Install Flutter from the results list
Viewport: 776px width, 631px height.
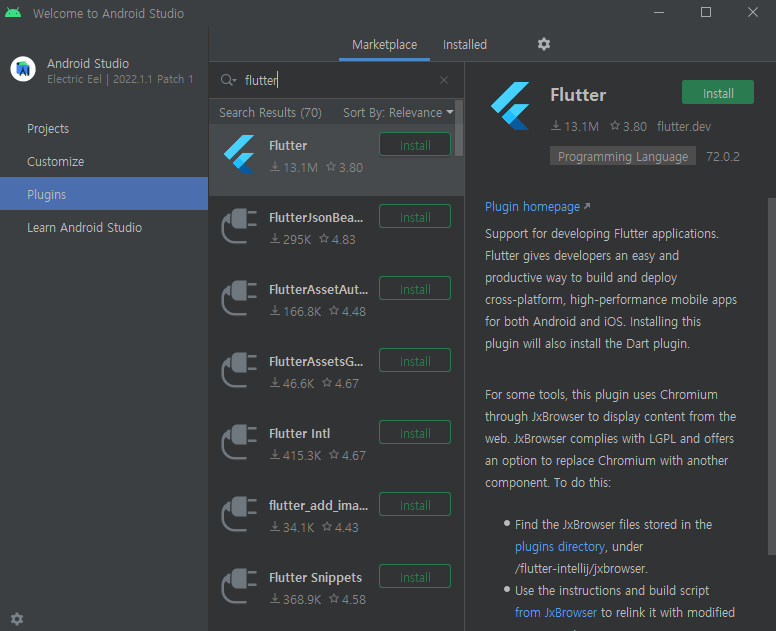tap(415, 145)
